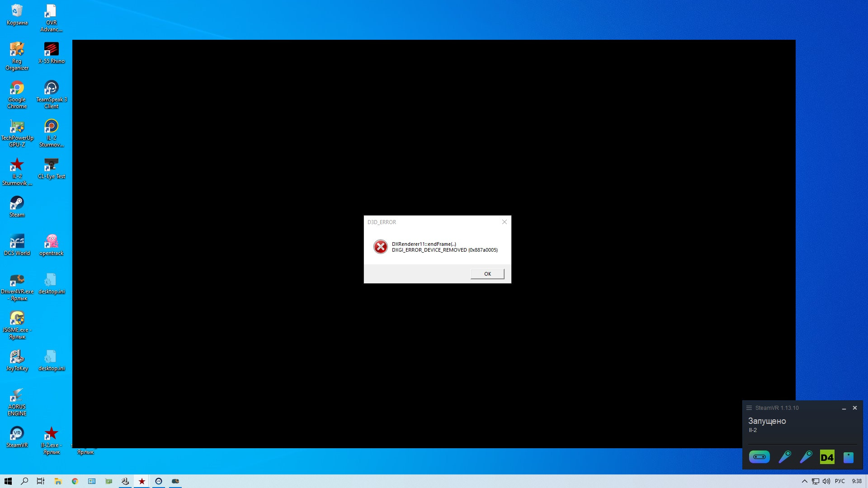The image size is (868, 488).
Task: Select the Il-2.exe shortcut desktop icon
Action: pos(51,441)
